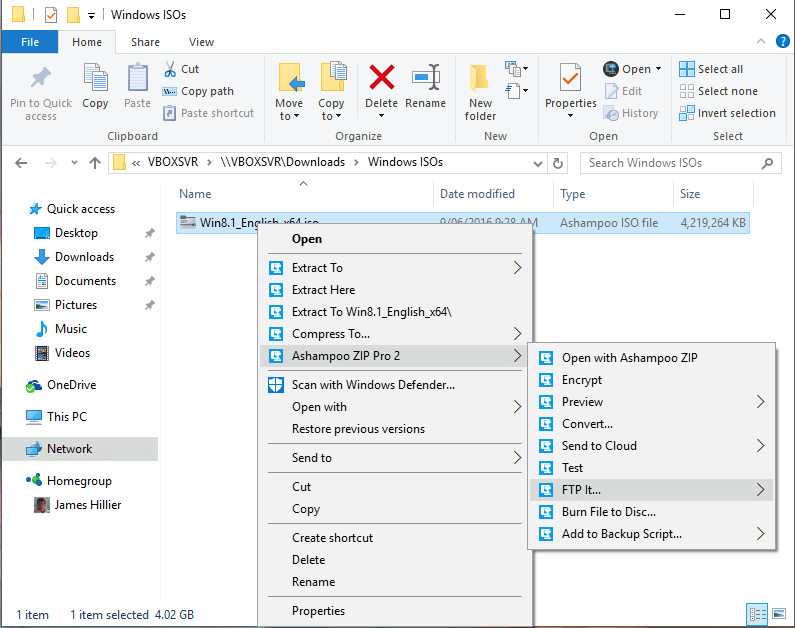795x628 pixels.
Task: Expand the Preview submenu
Action: [760, 402]
